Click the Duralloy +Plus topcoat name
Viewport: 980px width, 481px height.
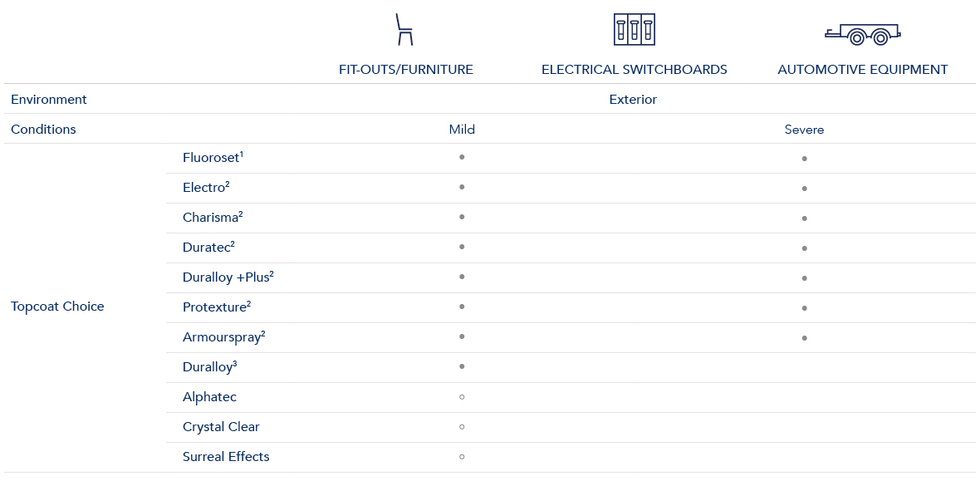click(x=228, y=277)
